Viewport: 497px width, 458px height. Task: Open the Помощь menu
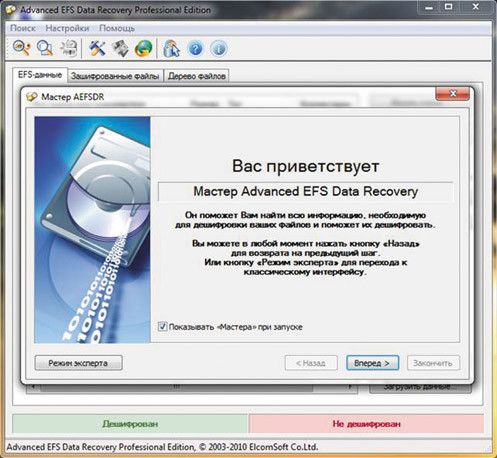tap(117, 28)
